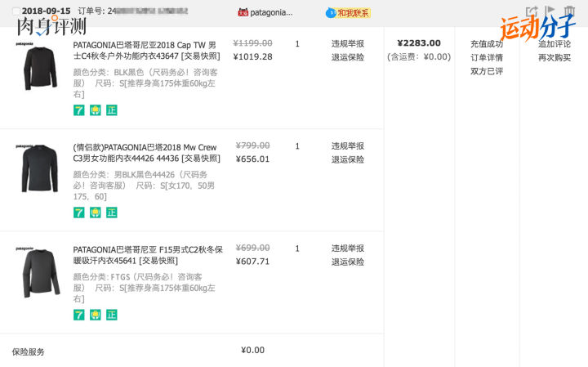Tick the checkbox beside 2018-09-15 order
This screenshot has height=367, width=588.
tap(16, 11)
